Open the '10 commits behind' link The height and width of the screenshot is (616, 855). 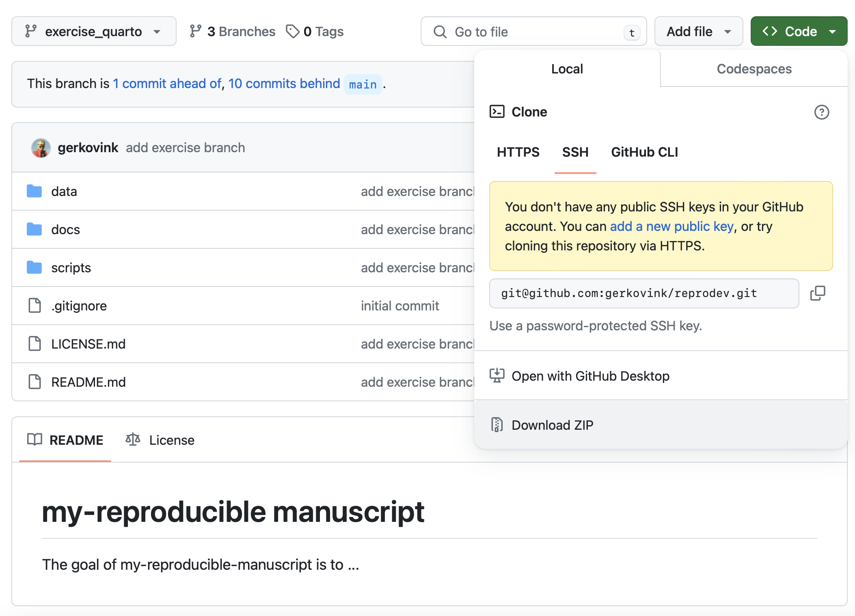click(284, 84)
